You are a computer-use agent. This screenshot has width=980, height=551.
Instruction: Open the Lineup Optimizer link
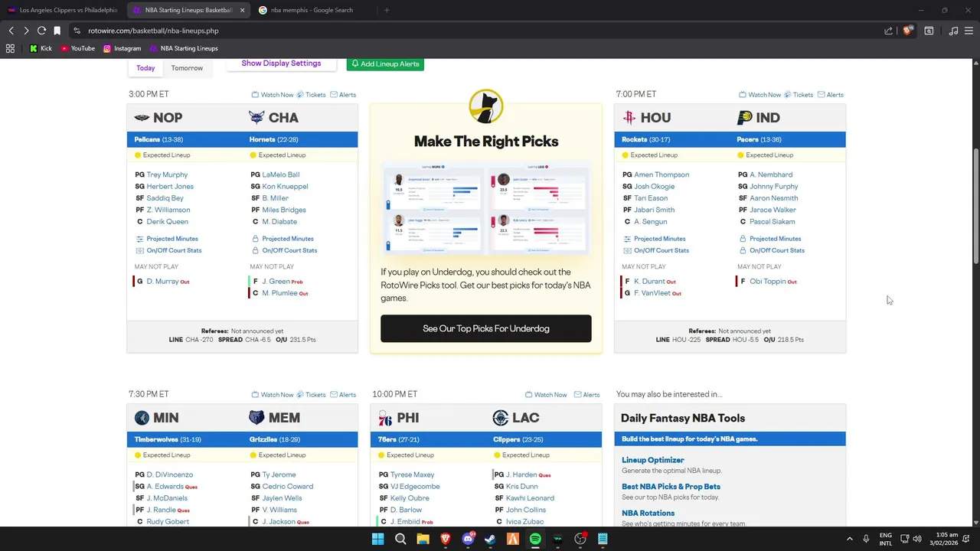click(x=652, y=460)
